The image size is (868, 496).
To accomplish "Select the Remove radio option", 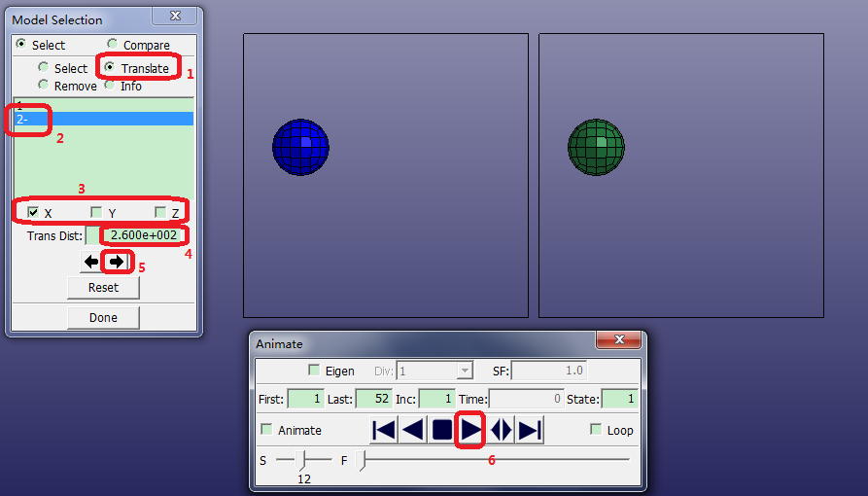I will pos(44,86).
